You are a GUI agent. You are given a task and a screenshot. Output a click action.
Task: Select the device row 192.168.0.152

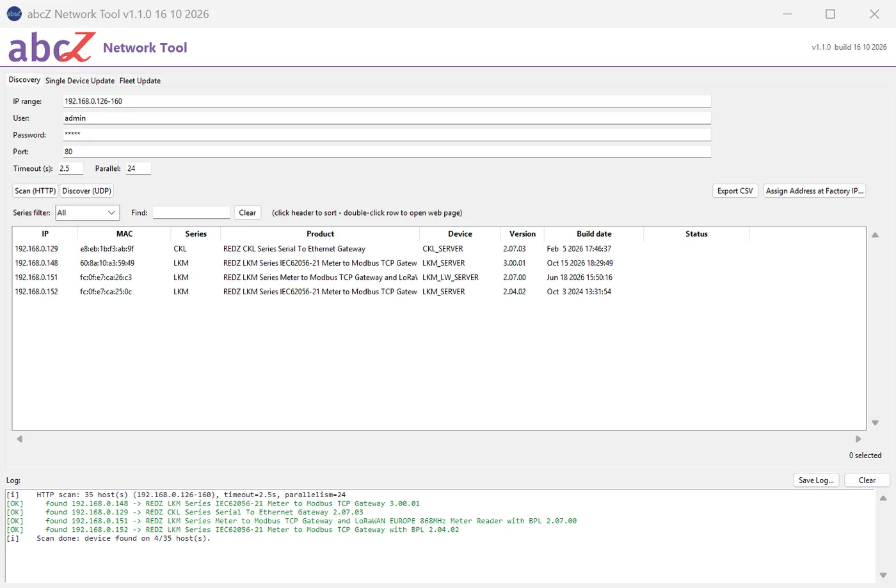pyautogui.click(x=439, y=292)
